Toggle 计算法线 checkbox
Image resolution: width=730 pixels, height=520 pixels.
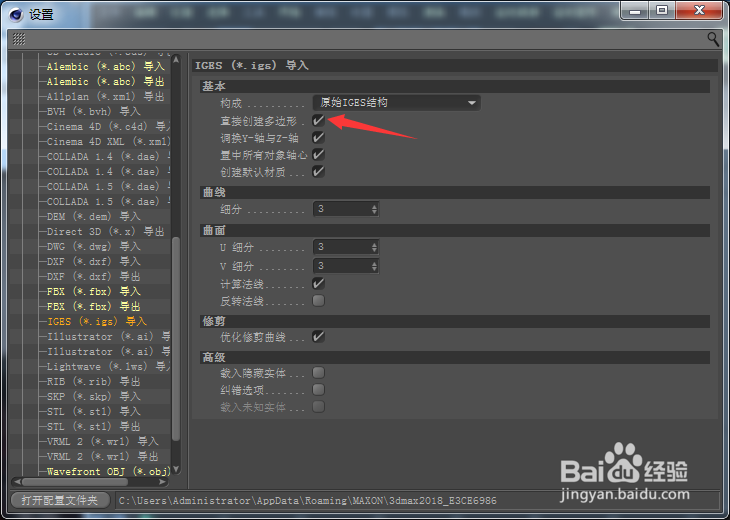click(318, 284)
